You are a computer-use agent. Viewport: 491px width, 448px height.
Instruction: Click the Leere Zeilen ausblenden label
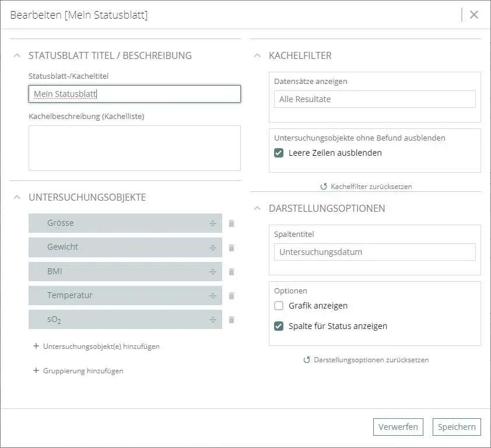pyautogui.click(x=335, y=153)
